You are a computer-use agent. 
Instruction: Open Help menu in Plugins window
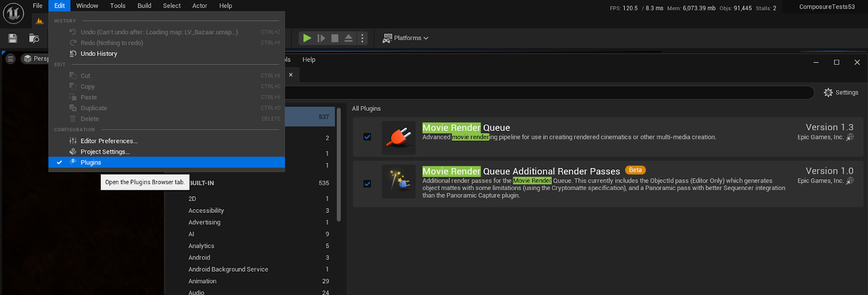pos(309,60)
